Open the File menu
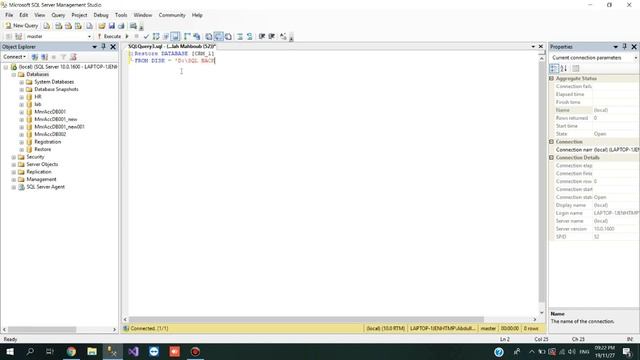Viewport: 640px width, 360px height. [x=9, y=15]
